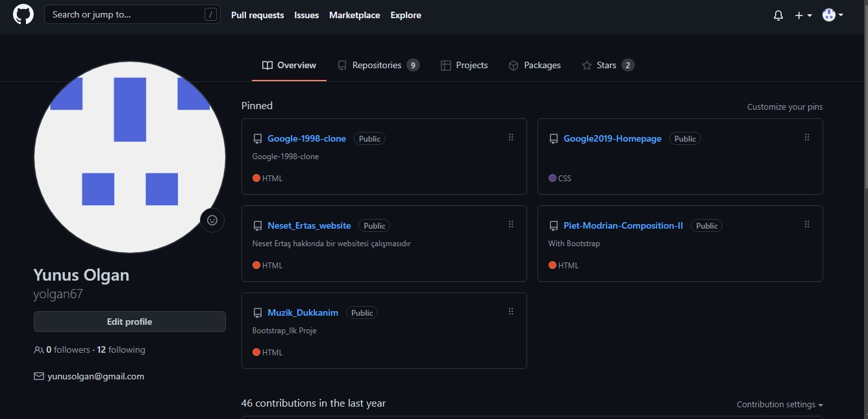Switch to the Repositories tab
The width and height of the screenshot is (868, 419).
378,65
